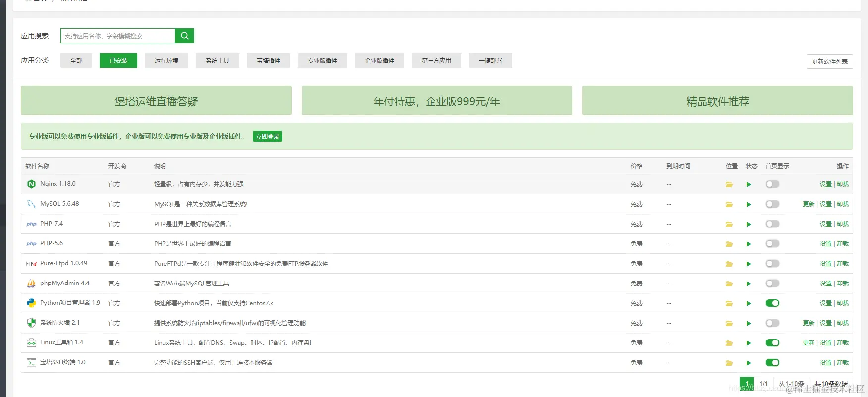Click 卸载 link for 宝塔SSH终端 1.0
Image resolution: width=868 pixels, height=397 pixels.
[843, 363]
